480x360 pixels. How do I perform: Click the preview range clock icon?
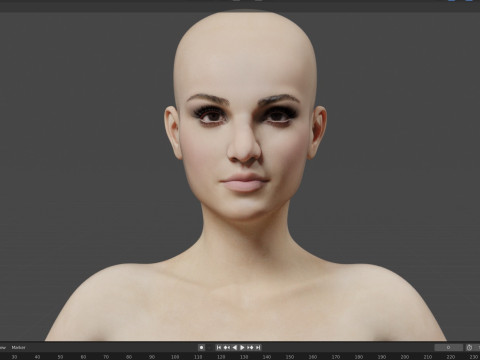469,347
